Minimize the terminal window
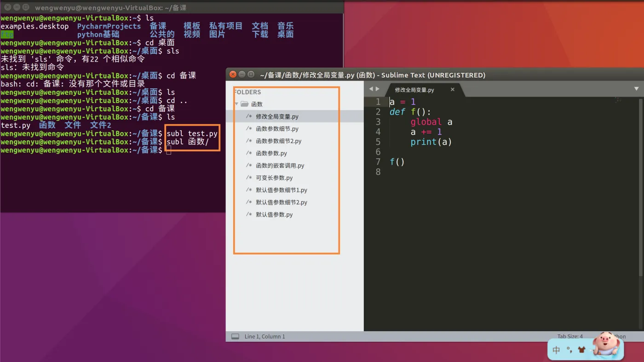This screenshot has height=362, width=644. pyautogui.click(x=17, y=7)
